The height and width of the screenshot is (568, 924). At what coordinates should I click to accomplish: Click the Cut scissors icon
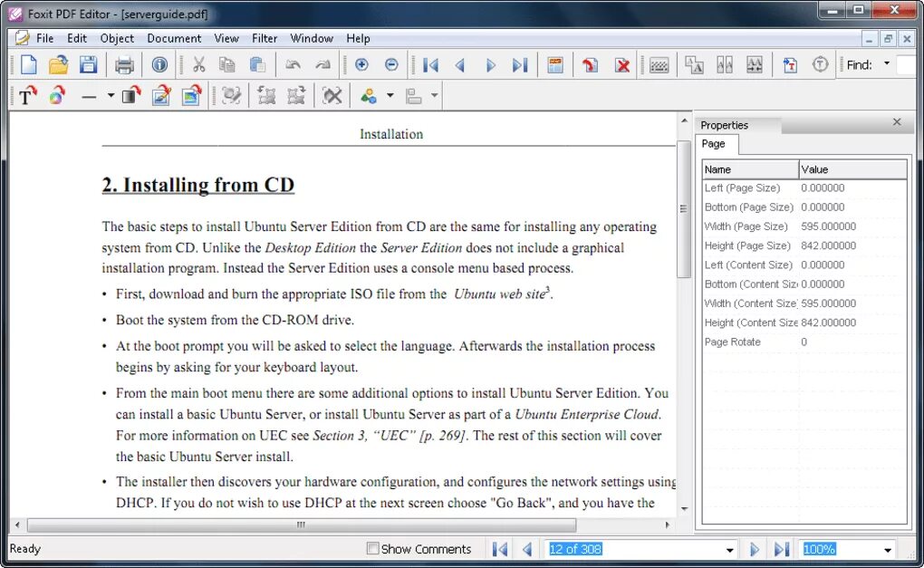[198, 64]
